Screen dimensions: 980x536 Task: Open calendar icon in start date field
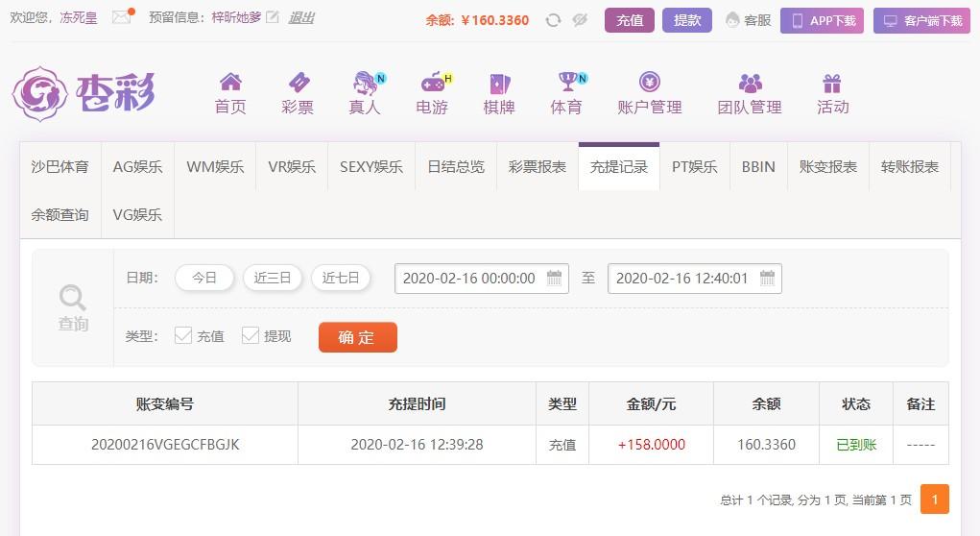coord(555,278)
